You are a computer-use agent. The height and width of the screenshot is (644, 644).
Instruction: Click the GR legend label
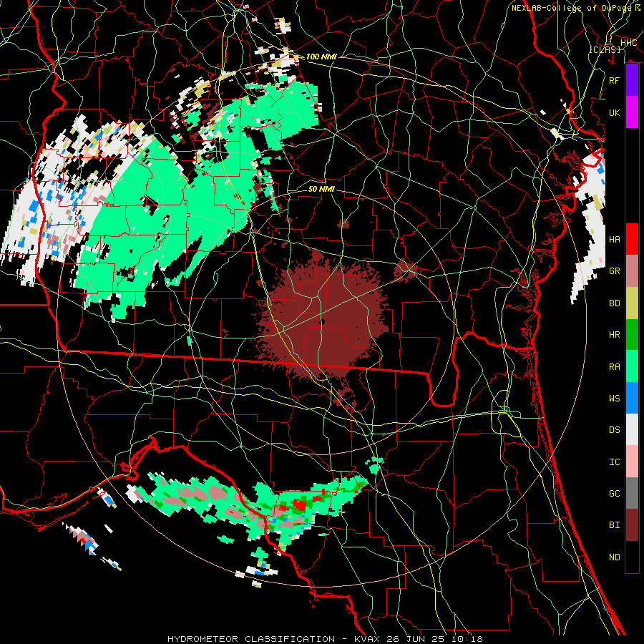615,271
